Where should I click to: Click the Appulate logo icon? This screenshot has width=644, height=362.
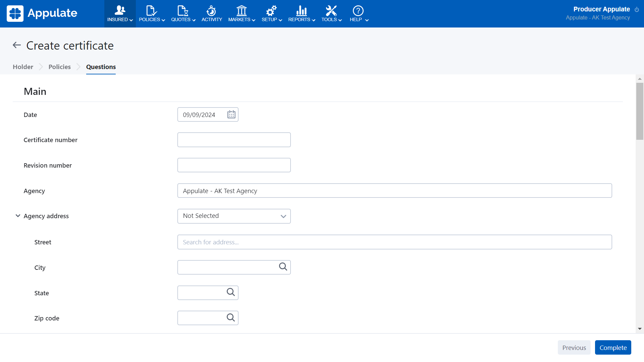(x=15, y=13)
